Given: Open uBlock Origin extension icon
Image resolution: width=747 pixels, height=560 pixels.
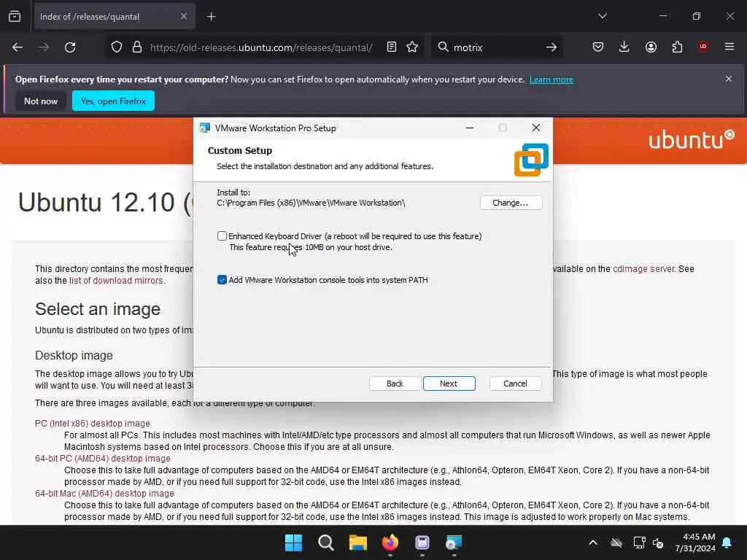Looking at the screenshot, I should 703,47.
